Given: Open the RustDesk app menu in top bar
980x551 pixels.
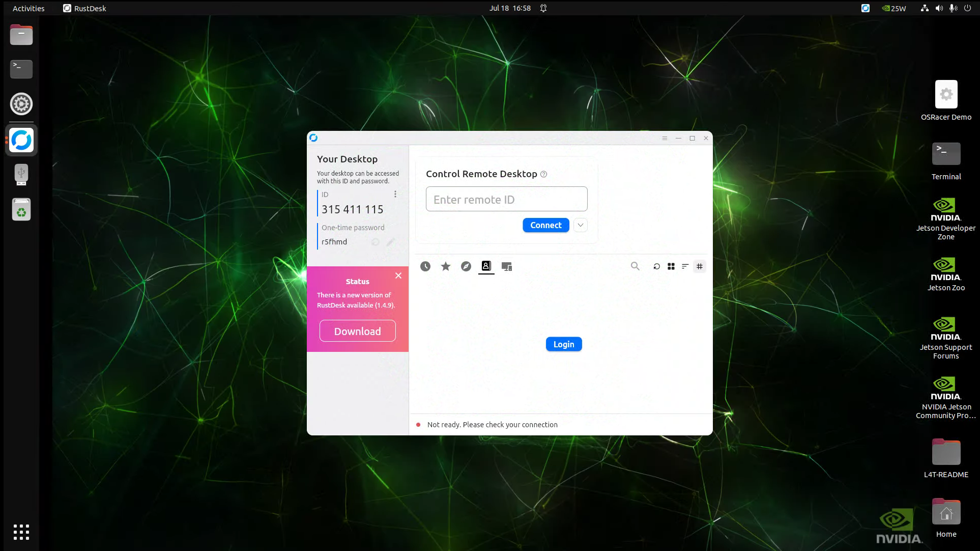Looking at the screenshot, I should (84, 8).
